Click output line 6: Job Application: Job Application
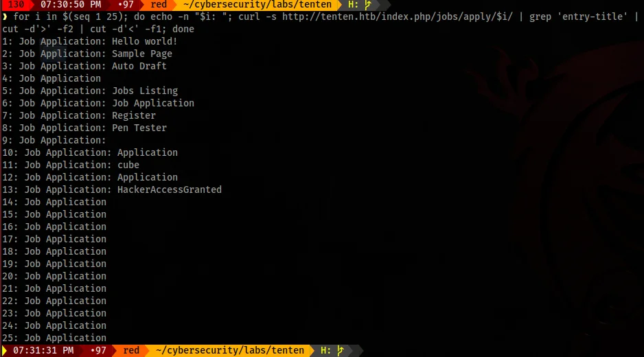644x357 pixels. point(98,103)
